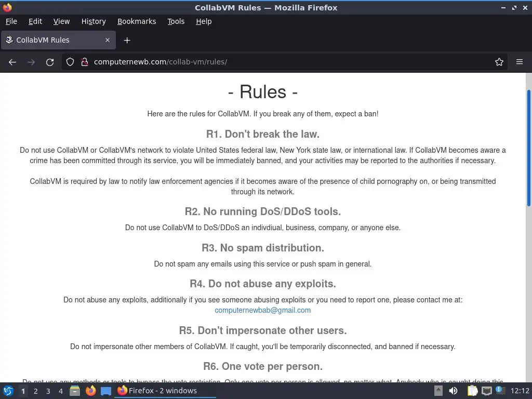Open the removable media eject tray icon
The width and height of the screenshot is (532, 399).
[438, 391]
